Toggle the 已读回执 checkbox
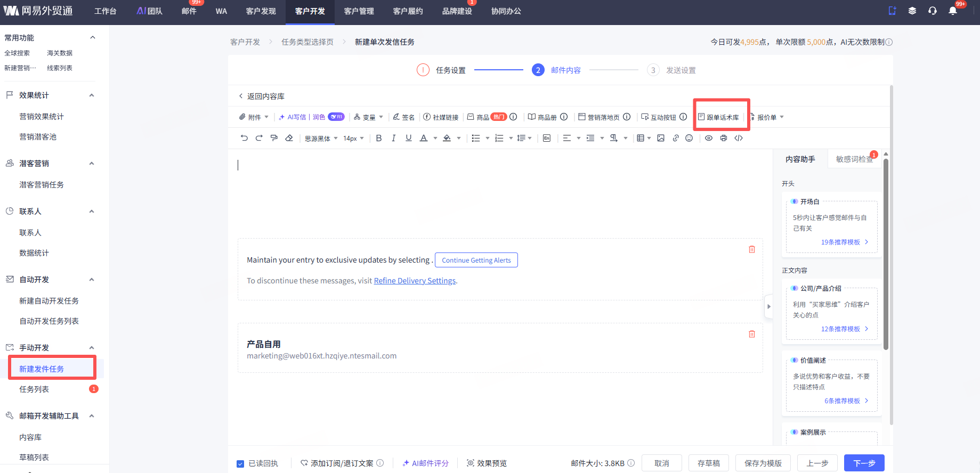The height and width of the screenshot is (473, 980). (240, 463)
